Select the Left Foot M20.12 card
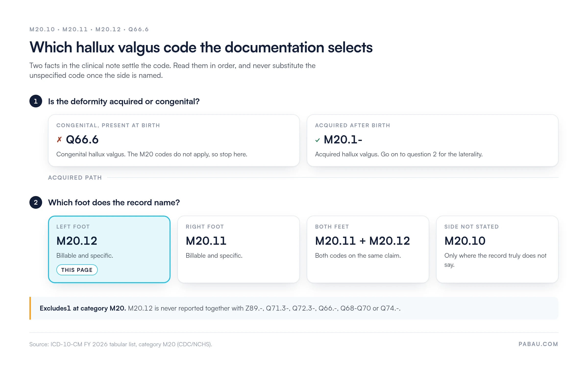 [x=109, y=249]
